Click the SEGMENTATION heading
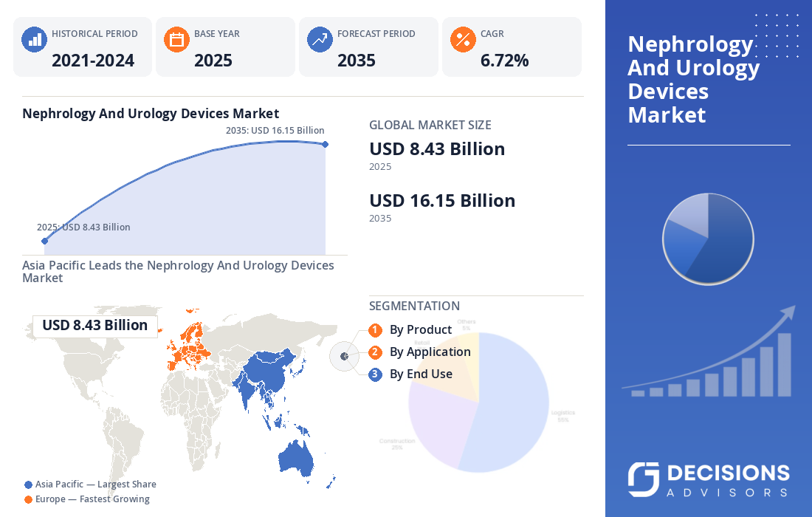Screen dimensions: 812x517 (x=414, y=307)
